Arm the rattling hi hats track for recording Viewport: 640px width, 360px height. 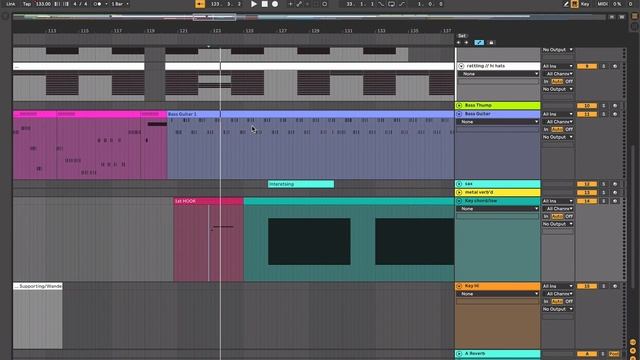[615, 66]
